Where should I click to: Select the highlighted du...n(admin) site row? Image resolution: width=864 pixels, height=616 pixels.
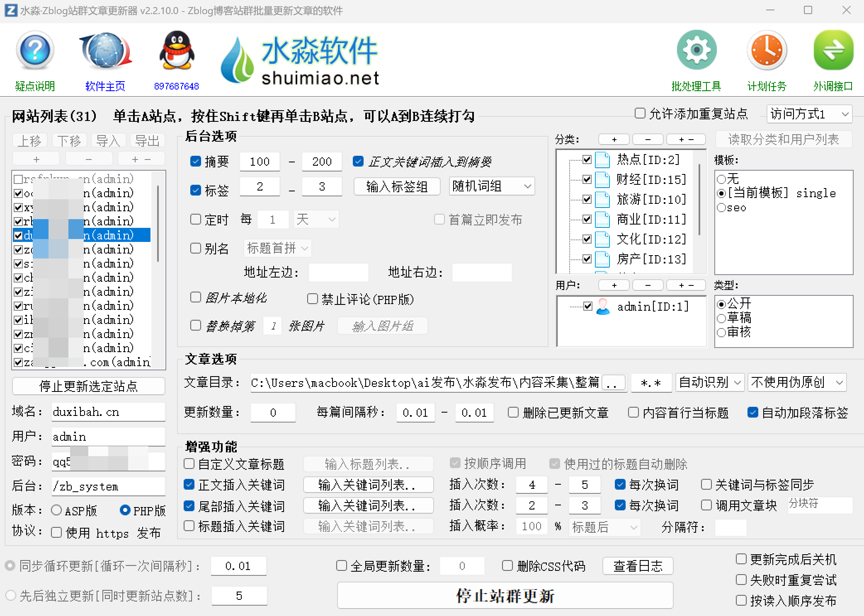pos(108,235)
